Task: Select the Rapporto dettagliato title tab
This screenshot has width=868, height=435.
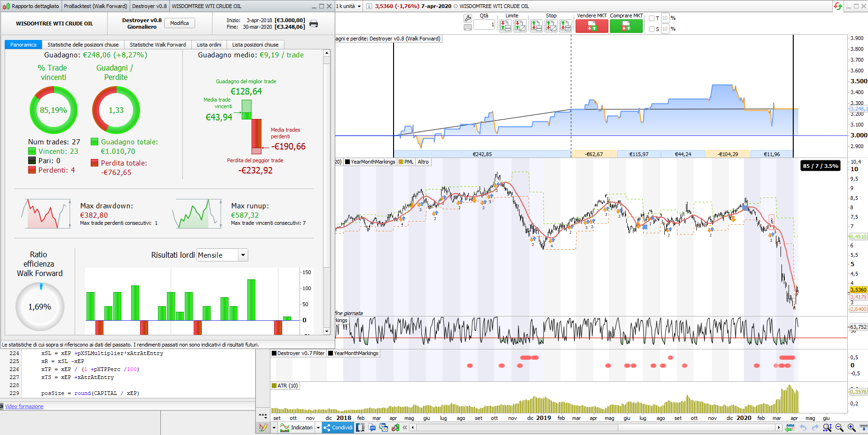Action: pos(32,6)
